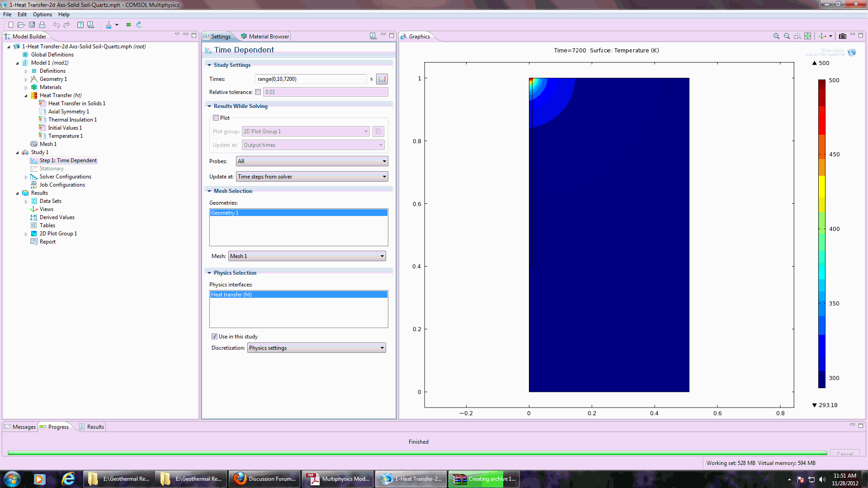Open the Options menu

click(x=42, y=14)
